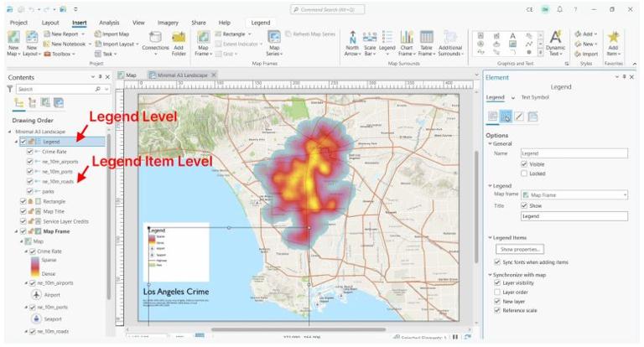Uncheck the Rectangle element visibility
Viewport: 644px width, 347px height.
click(x=23, y=201)
